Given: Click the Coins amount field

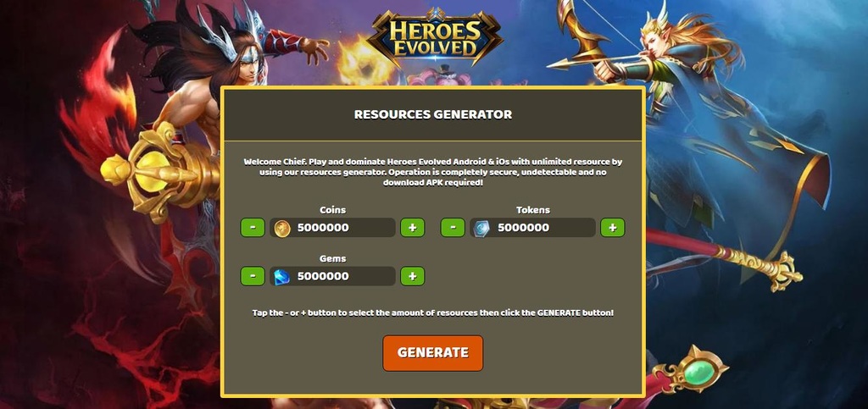Looking at the screenshot, I should click(332, 228).
